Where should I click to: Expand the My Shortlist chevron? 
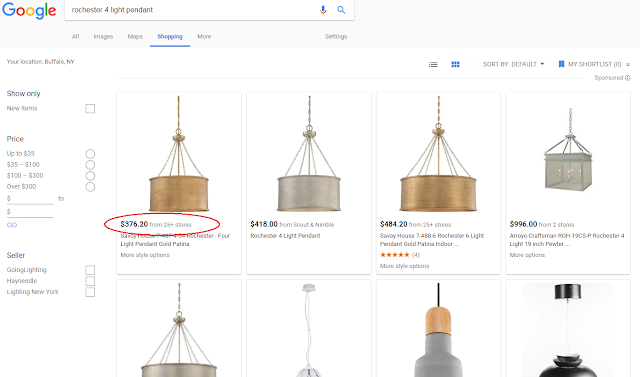tap(628, 64)
